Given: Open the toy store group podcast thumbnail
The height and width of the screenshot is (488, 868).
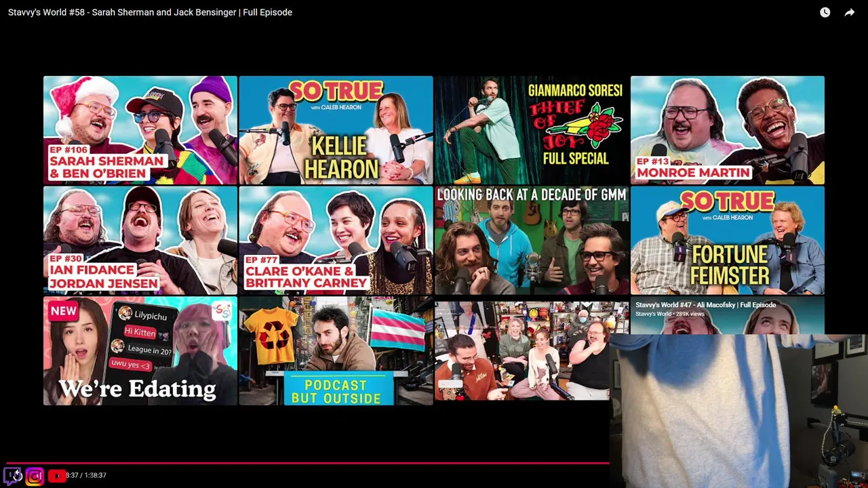Looking at the screenshot, I should point(522,351).
